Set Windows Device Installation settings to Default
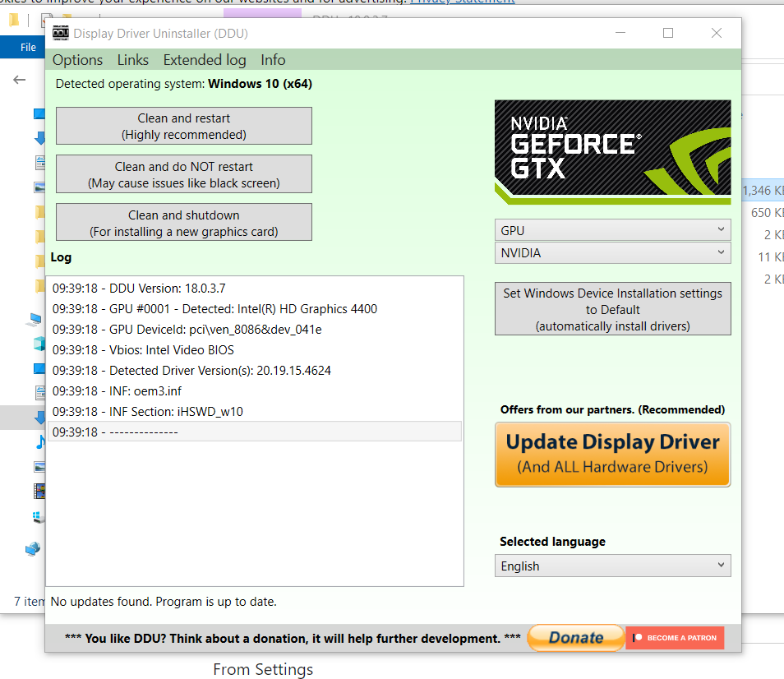Image resolution: width=784 pixels, height=679 pixels. tap(612, 309)
